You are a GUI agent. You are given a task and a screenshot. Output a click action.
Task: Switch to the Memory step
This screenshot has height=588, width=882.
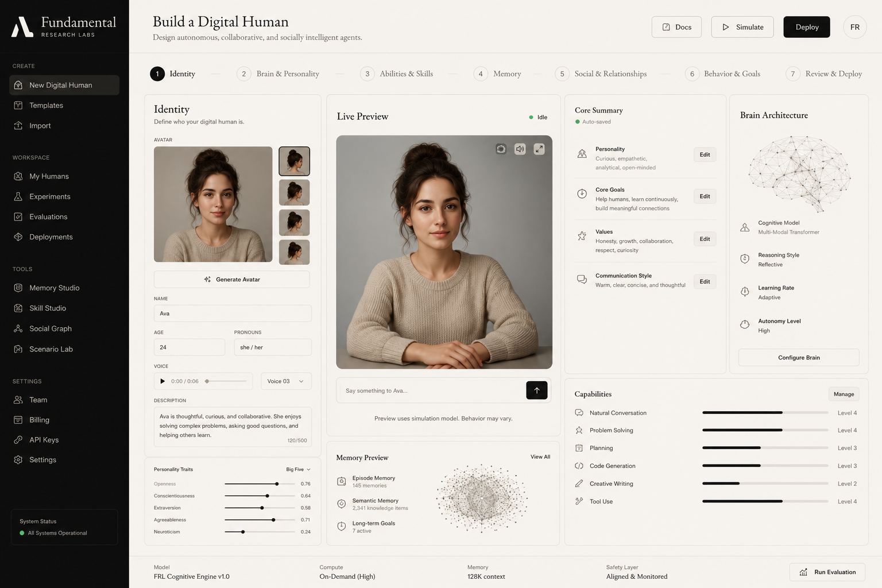point(497,73)
